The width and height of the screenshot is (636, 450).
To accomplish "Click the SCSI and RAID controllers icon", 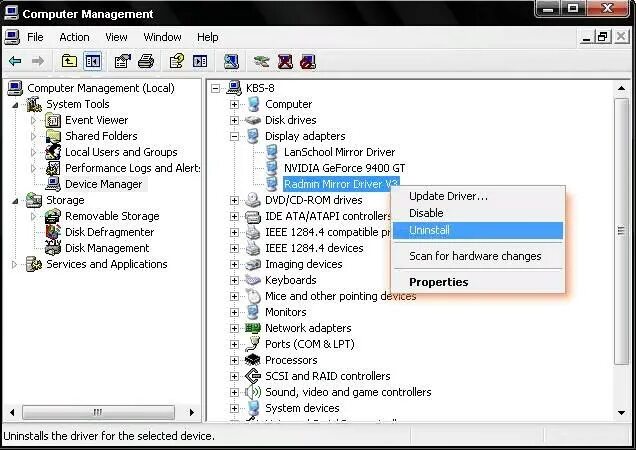I will (x=253, y=376).
